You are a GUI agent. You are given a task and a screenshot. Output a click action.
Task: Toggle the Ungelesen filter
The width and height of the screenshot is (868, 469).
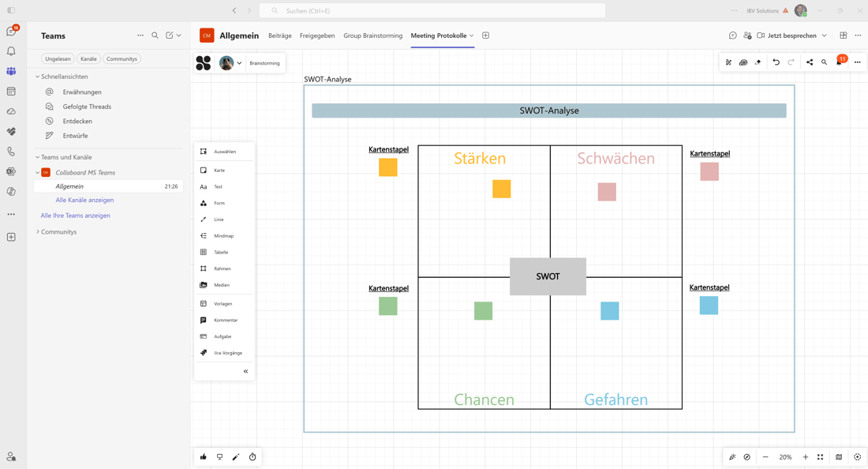pyautogui.click(x=57, y=58)
